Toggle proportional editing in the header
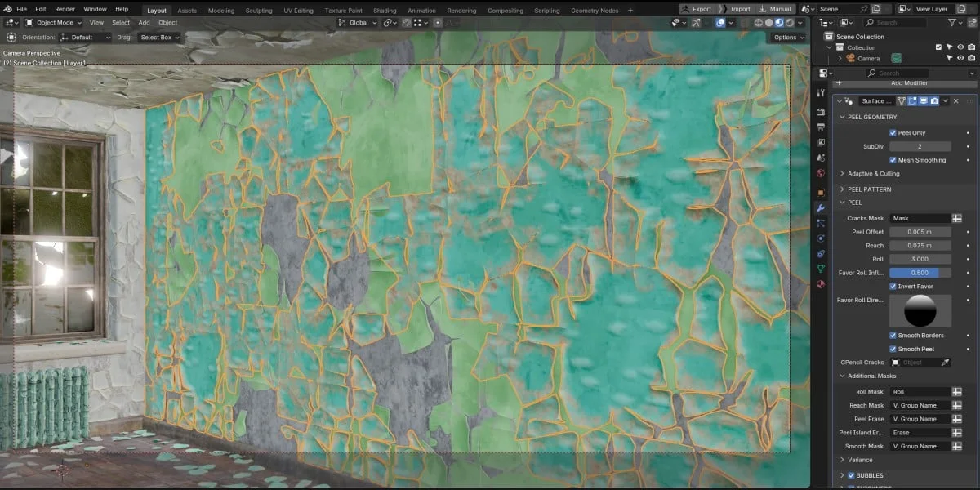980x490 pixels. pyautogui.click(x=438, y=22)
